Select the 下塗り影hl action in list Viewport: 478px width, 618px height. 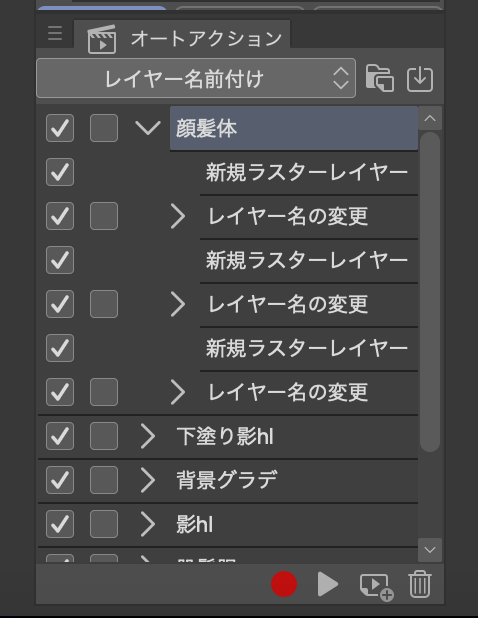297,436
